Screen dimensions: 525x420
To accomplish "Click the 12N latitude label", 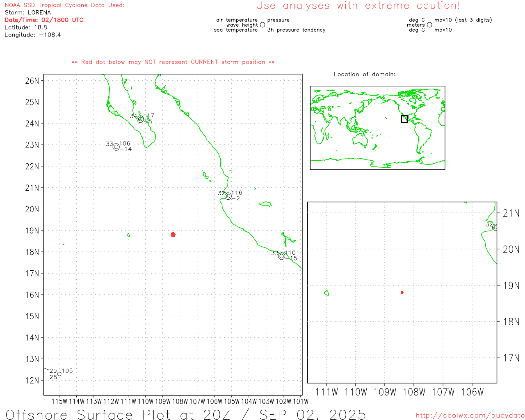I will point(32,380).
